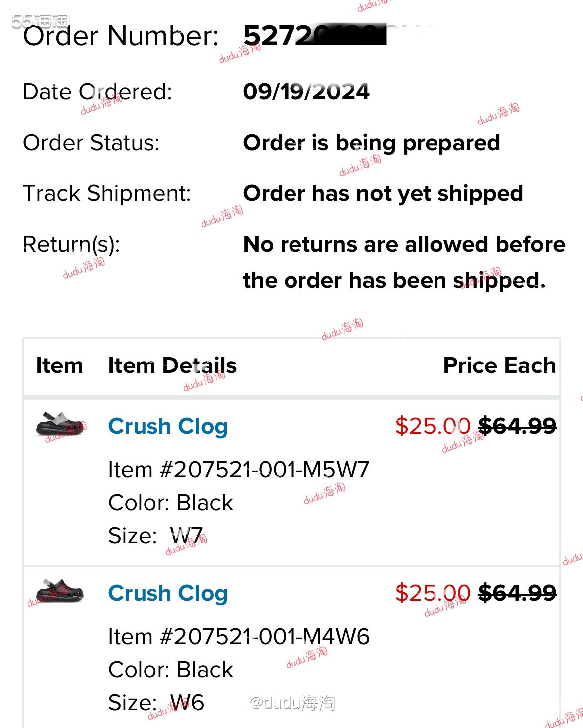The width and height of the screenshot is (583, 728).
Task: Click the 'Item Details' column header
Action: tap(172, 365)
